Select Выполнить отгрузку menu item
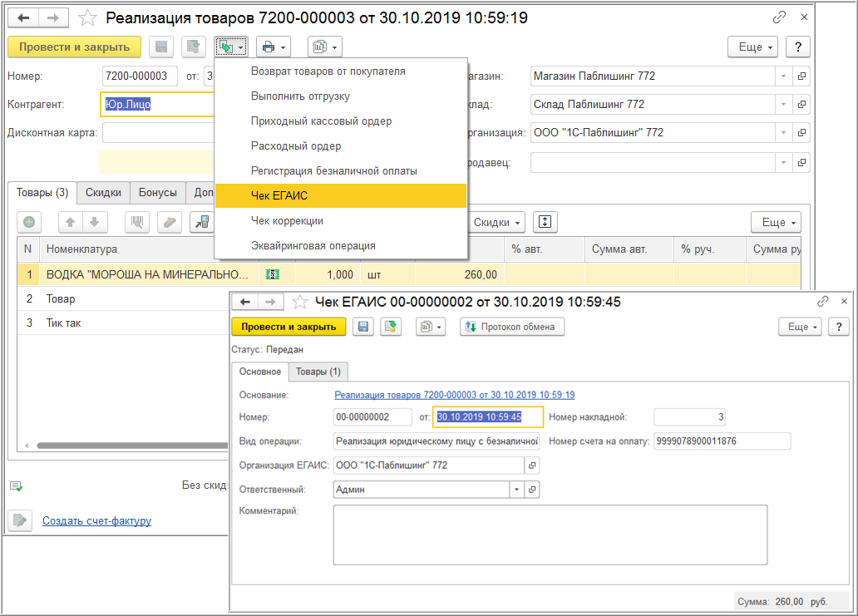Screen dimensions: 858x616 click(341, 96)
